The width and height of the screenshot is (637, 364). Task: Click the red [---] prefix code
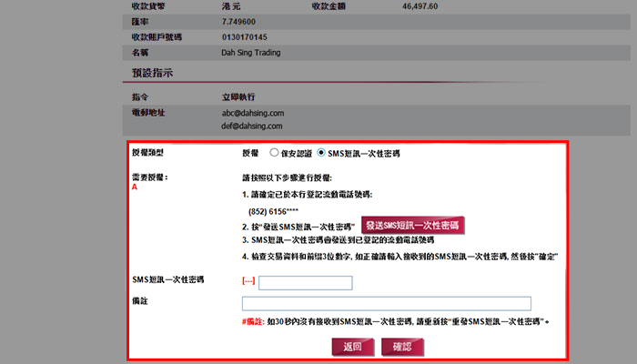(x=248, y=280)
